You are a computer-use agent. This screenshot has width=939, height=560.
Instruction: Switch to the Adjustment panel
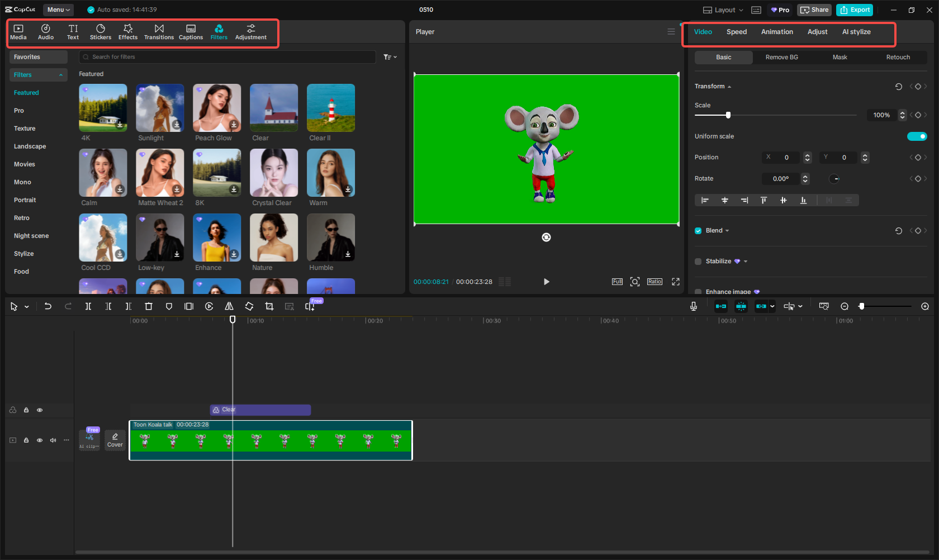pyautogui.click(x=250, y=31)
